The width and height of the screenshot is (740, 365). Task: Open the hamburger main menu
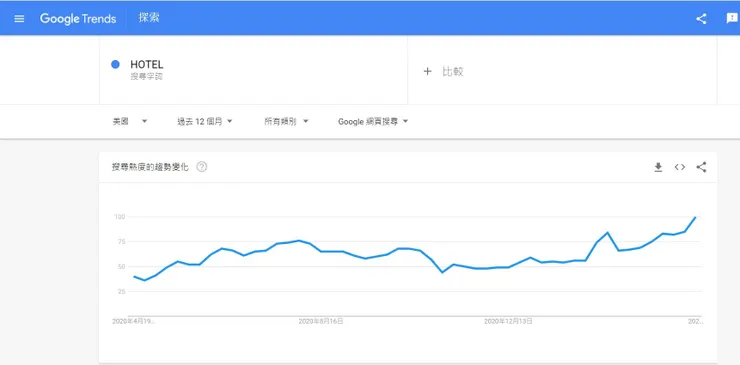(19, 19)
